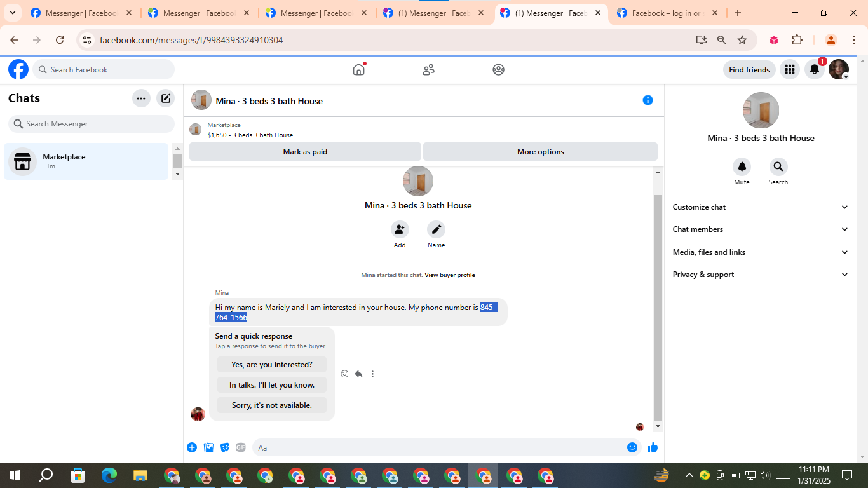868x488 pixels.
Task: View site information icon beside URL
Action: point(87,40)
